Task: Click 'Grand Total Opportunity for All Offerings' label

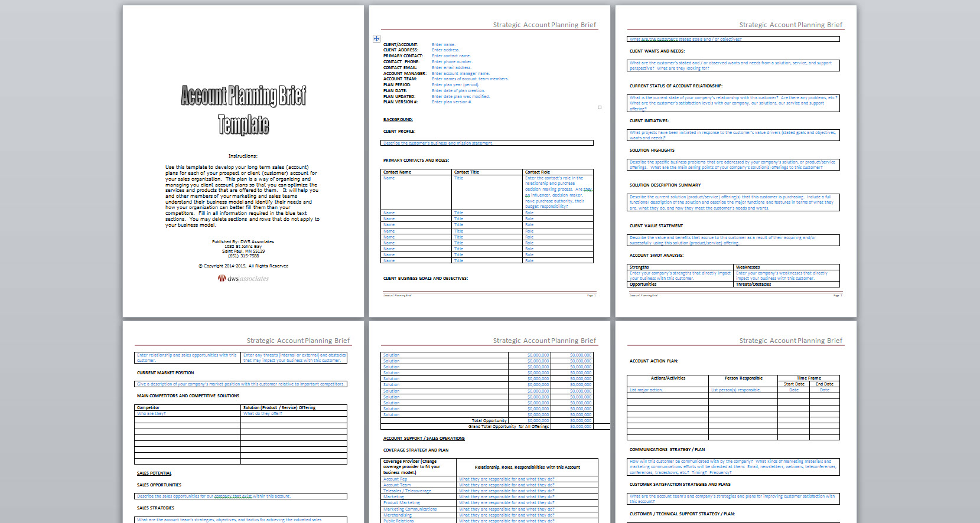Action: (x=509, y=427)
